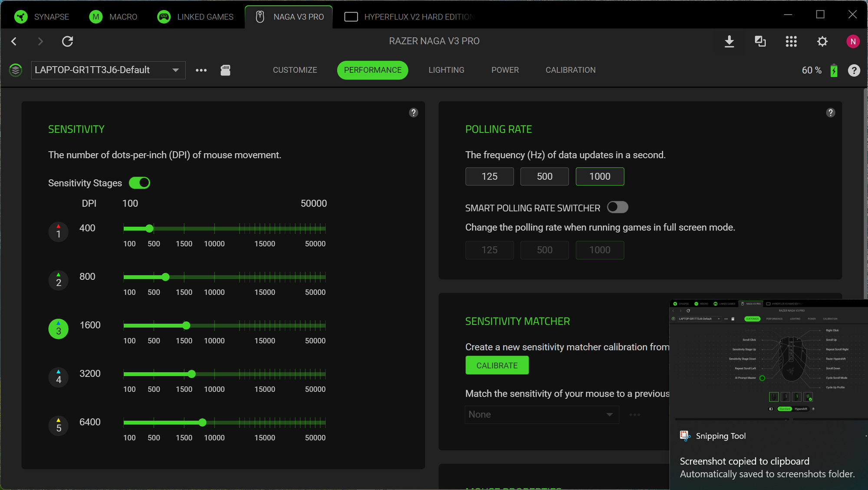868x490 pixels.
Task: Set polling rate to 125 Hz
Action: (490, 176)
